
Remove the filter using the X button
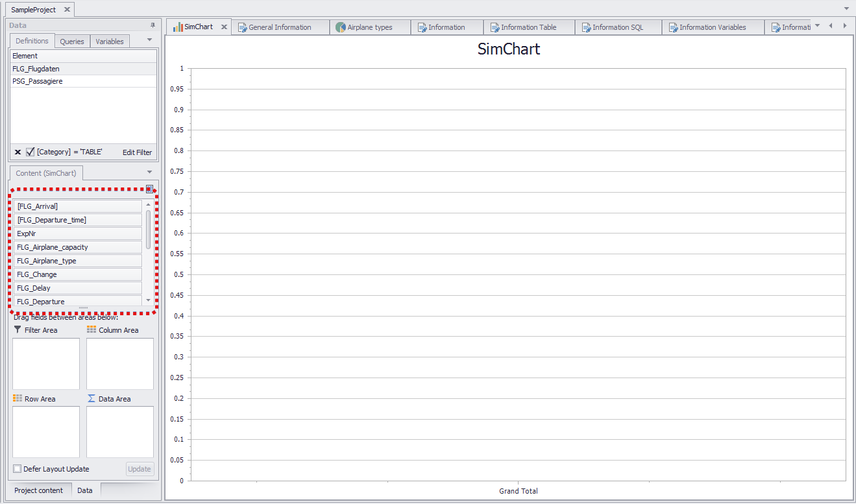coord(17,152)
